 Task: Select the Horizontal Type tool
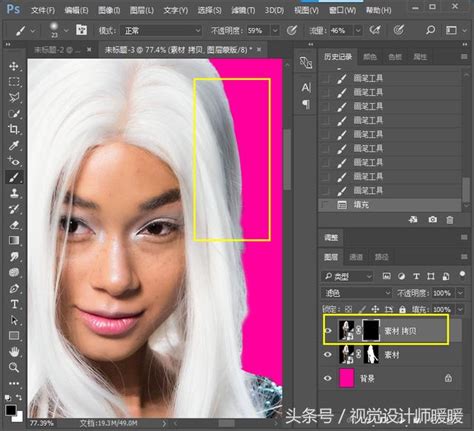[x=14, y=304]
